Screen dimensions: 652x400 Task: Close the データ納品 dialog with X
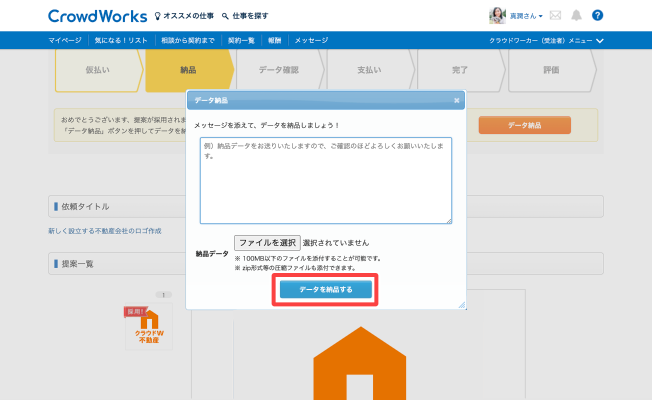(x=456, y=101)
